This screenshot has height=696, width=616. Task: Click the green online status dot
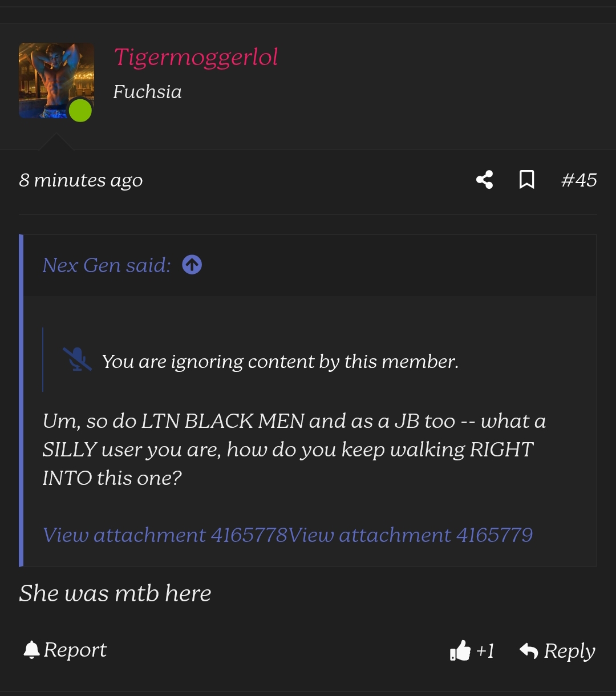tap(80, 110)
